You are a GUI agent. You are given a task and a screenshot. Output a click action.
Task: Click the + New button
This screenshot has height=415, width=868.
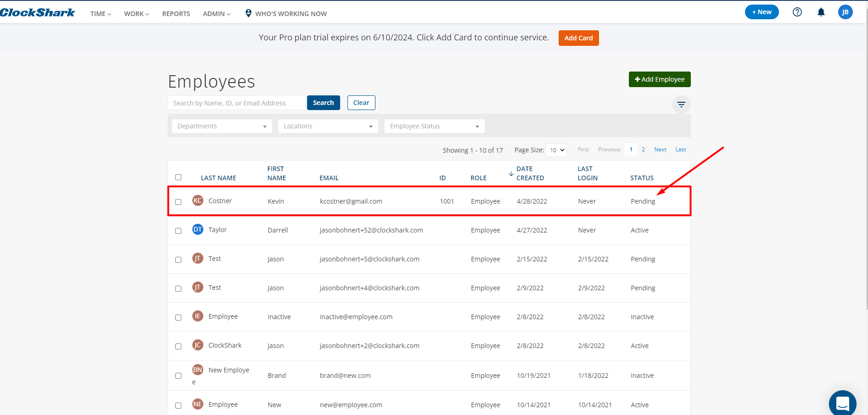pos(762,12)
